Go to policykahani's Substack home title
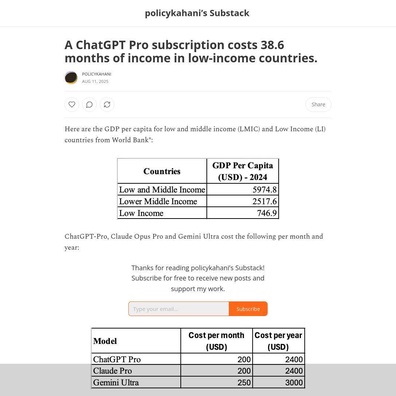The width and height of the screenshot is (396, 396). point(197,13)
